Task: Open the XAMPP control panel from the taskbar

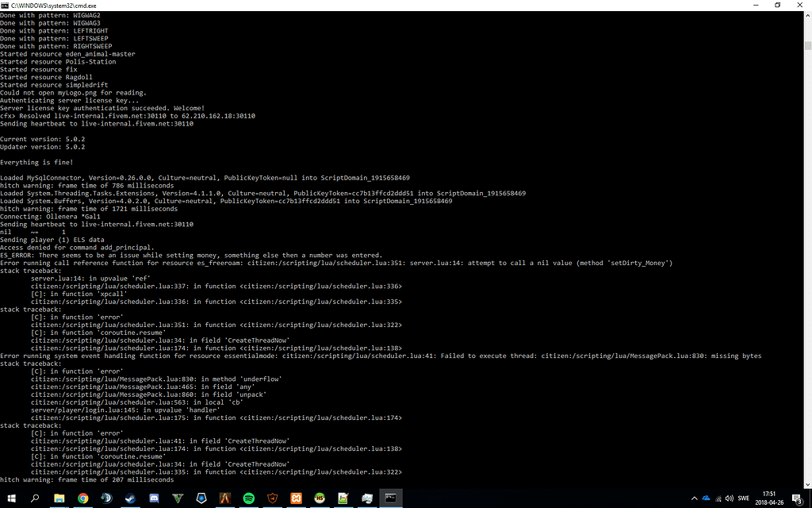Action: (296, 498)
